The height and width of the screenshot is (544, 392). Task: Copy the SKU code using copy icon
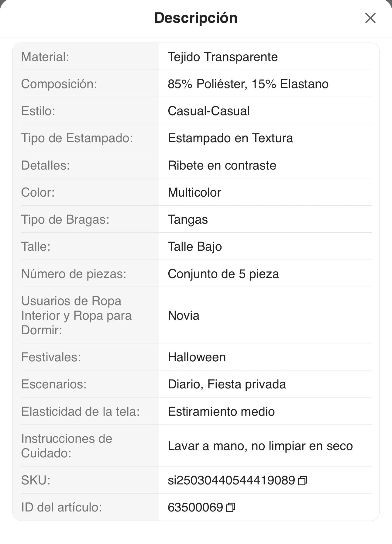303,480
